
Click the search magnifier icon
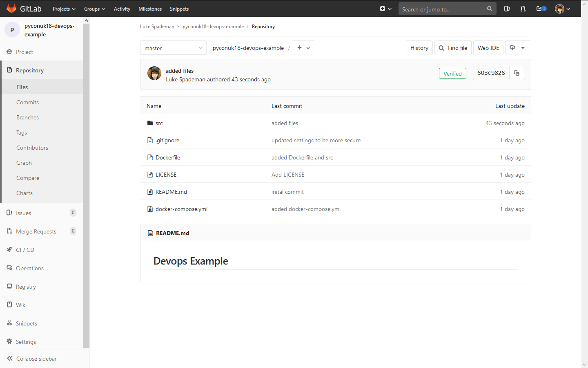(489, 9)
